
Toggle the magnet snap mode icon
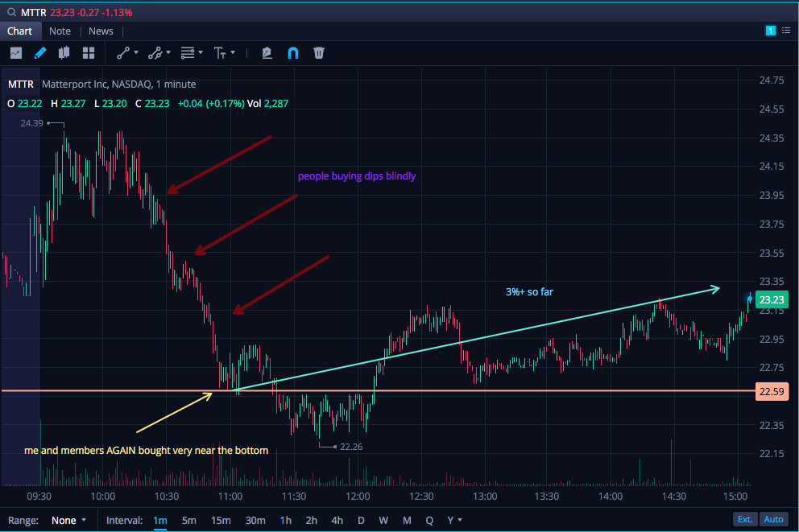coord(293,53)
